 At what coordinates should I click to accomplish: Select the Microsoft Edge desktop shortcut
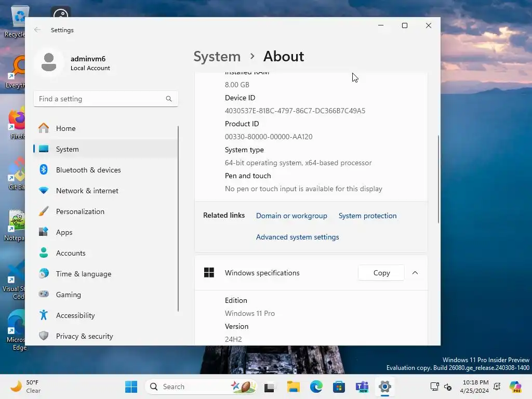pyautogui.click(x=16, y=330)
